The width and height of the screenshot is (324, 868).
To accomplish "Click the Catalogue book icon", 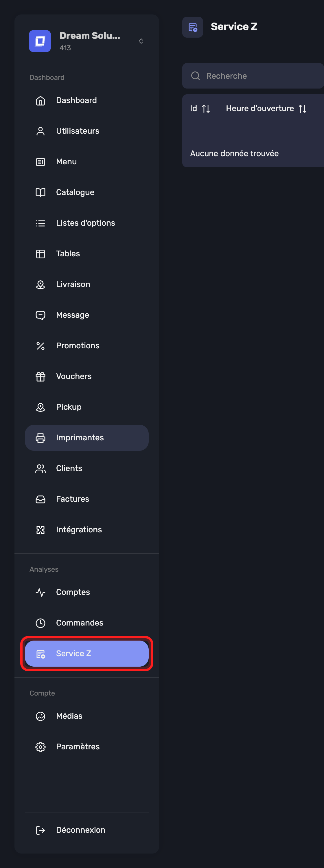I will pyautogui.click(x=41, y=192).
